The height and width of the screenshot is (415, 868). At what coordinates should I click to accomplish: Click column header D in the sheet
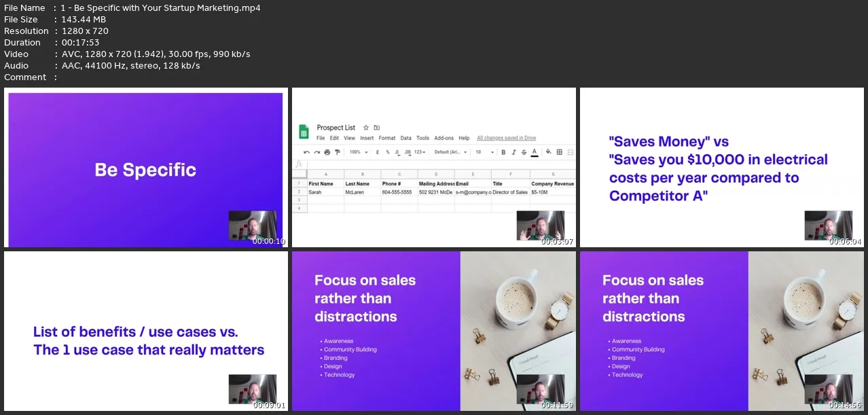[x=436, y=174]
